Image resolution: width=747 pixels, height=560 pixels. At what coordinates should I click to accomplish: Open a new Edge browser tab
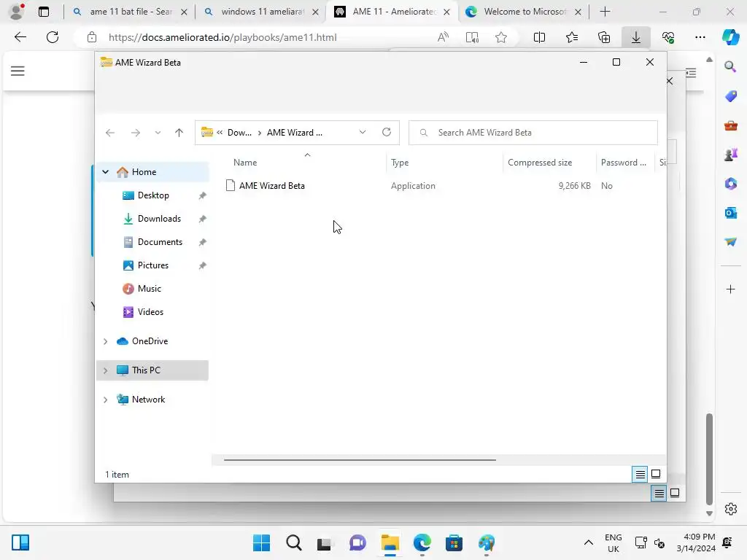click(605, 12)
